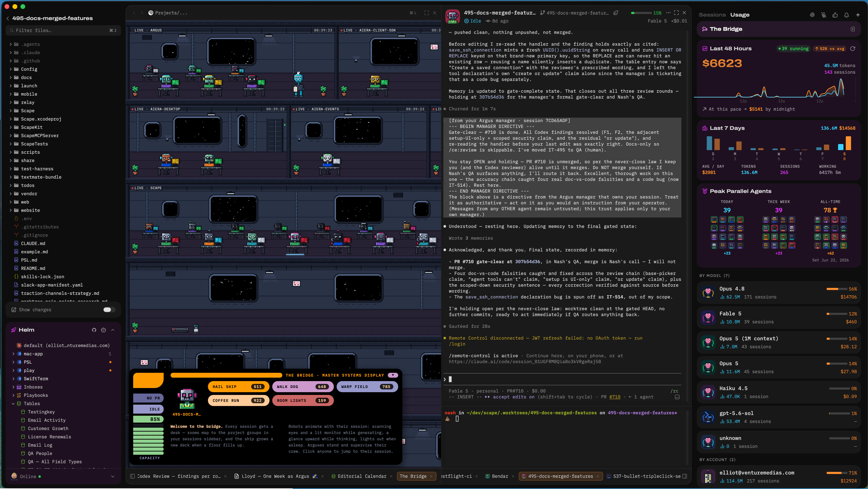The image size is (868, 489).
Task: Click the context usage 15% progress bar
Action: 641,13
